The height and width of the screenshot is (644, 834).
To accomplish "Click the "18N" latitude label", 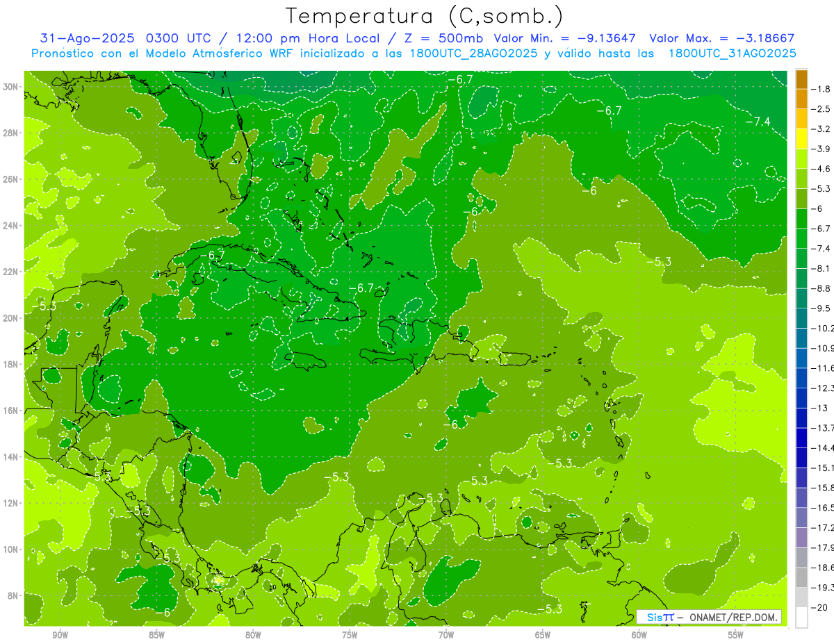I will tap(11, 364).
